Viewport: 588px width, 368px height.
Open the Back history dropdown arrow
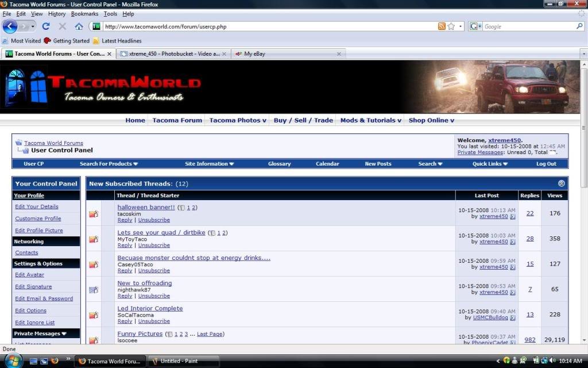pos(33,26)
